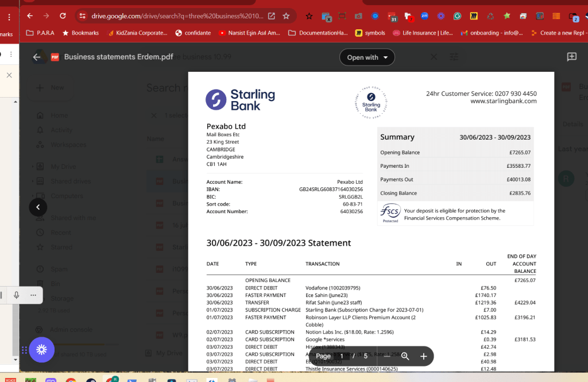The image size is (588, 382).
Task: Open Chrome menu via three-dot icon at top left
Action: [9, 17]
